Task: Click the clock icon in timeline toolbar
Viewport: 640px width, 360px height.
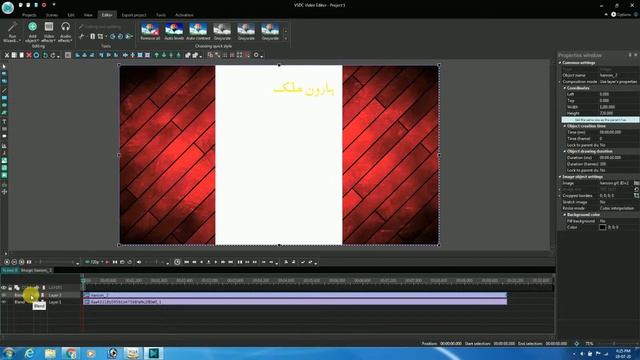Action: point(177,262)
